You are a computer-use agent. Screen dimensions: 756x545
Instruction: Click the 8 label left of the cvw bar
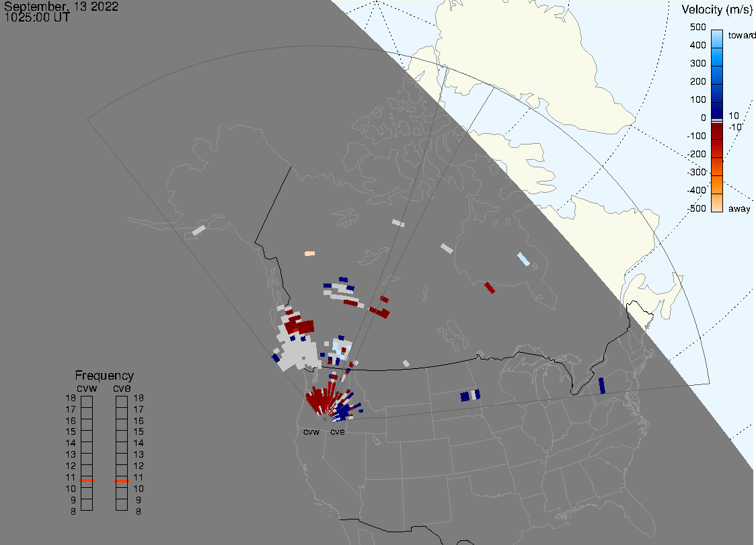[73, 512]
